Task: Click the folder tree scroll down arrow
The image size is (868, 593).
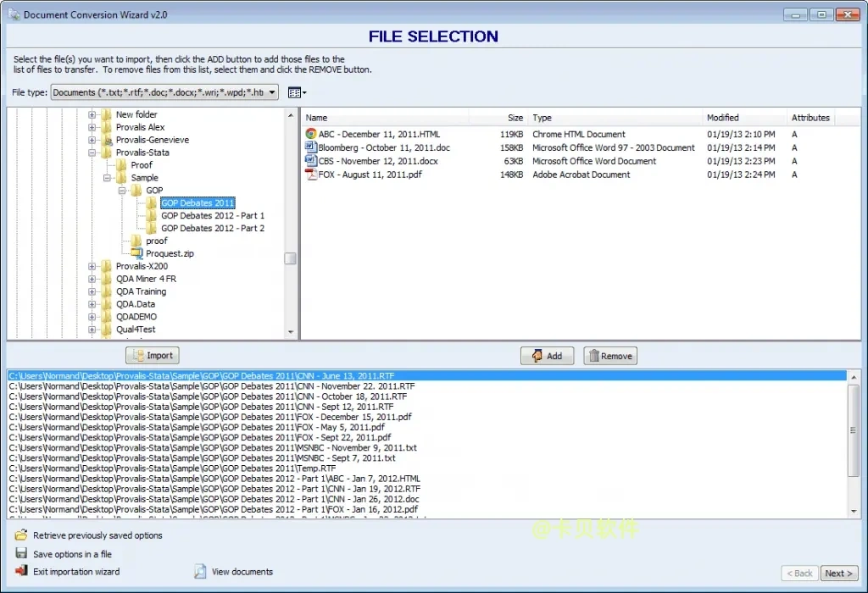Action: pos(291,332)
